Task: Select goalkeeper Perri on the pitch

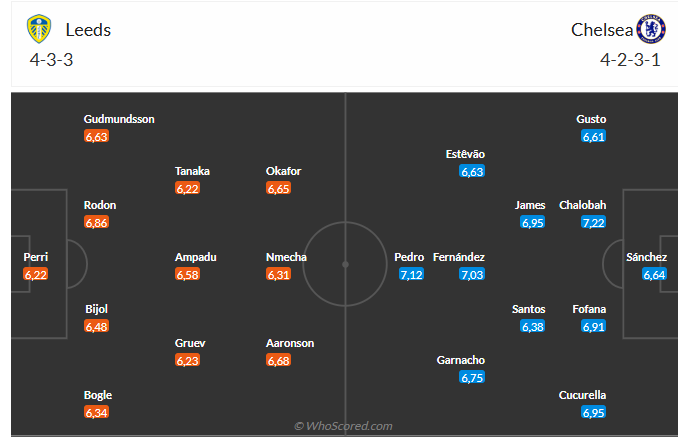Action: [x=36, y=257]
